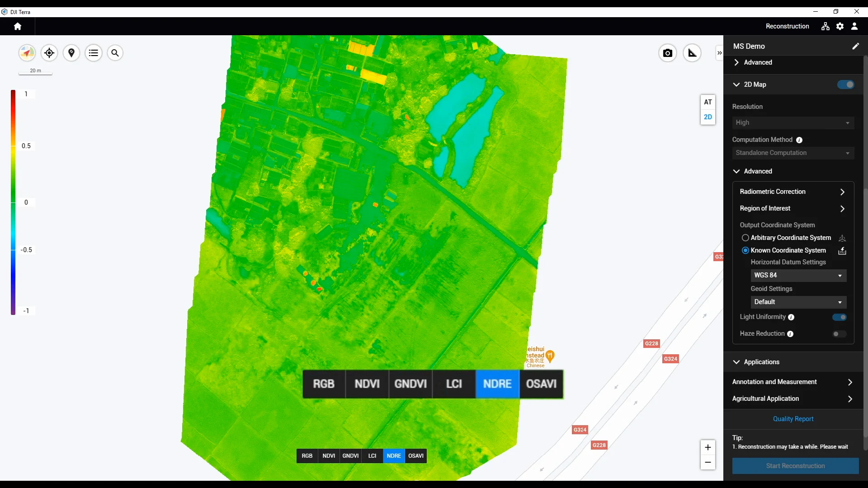The image size is (868, 488).
Task: Select OSAVI in small bottom index bar
Action: (x=416, y=456)
